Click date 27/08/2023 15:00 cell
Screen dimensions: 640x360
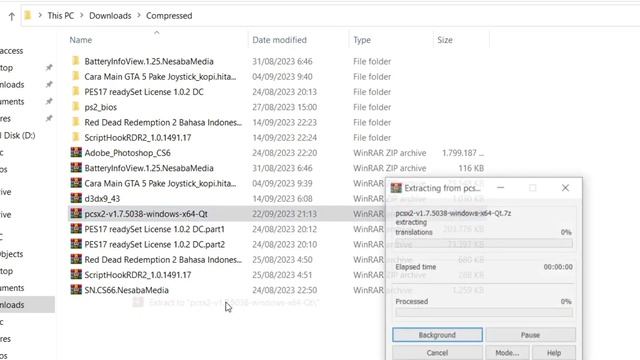tap(284, 107)
